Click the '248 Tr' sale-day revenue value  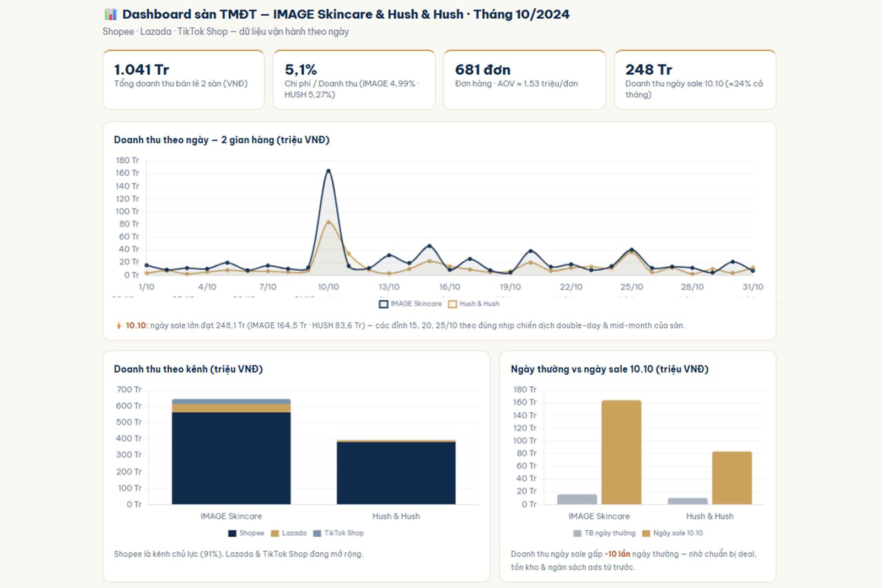click(649, 69)
